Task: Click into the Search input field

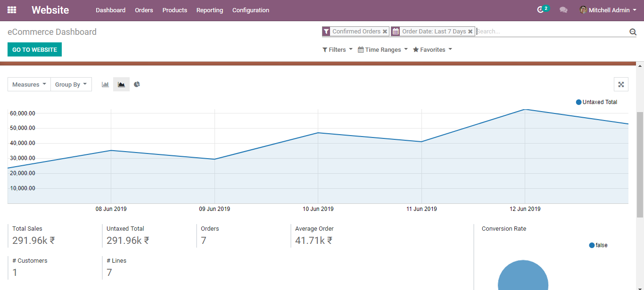Action: [552, 32]
